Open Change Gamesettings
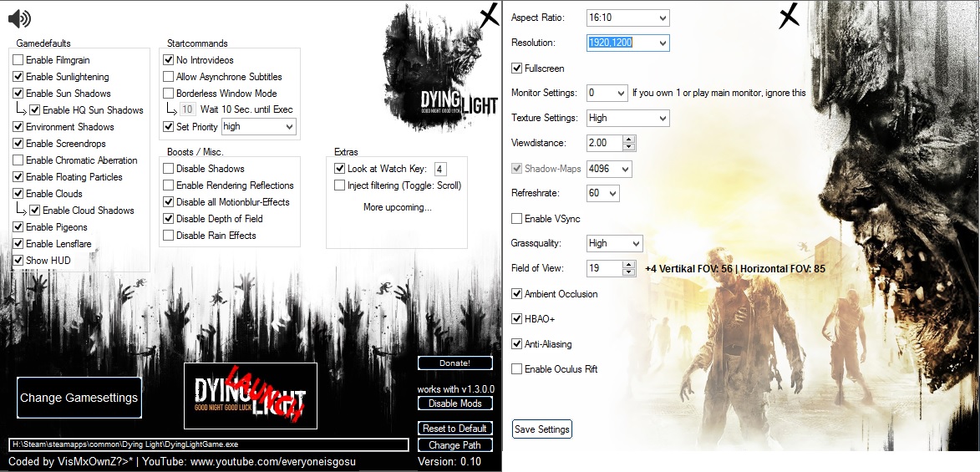The width and height of the screenshot is (980, 472). pyautogui.click(x=79, y=398)
